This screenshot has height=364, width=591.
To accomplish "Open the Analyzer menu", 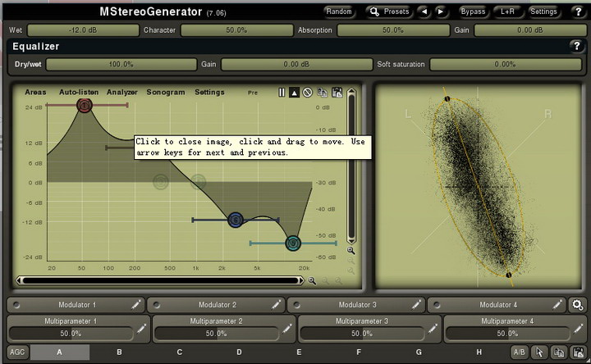I will pyautogui.click(x=122, y=92).
